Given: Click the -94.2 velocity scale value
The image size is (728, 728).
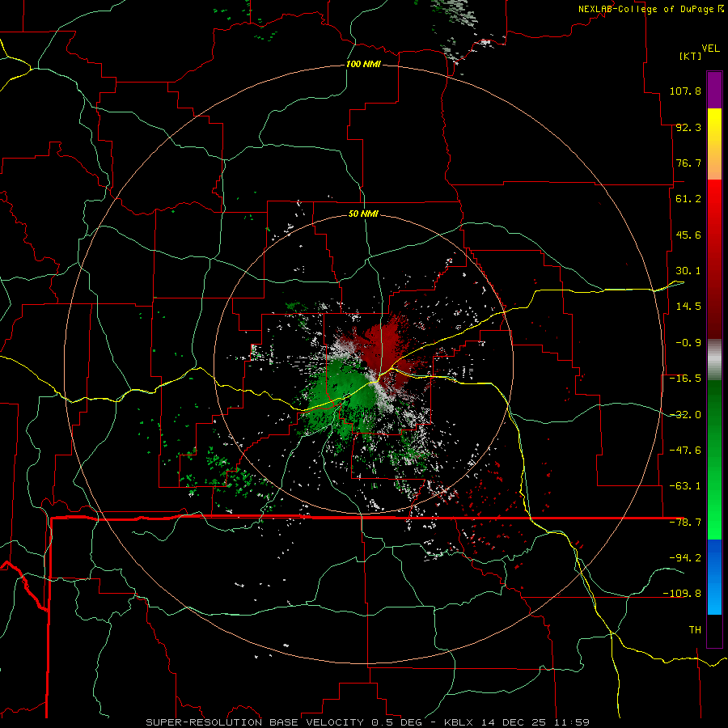Looking at the screenshot, I should pos(685,557).
